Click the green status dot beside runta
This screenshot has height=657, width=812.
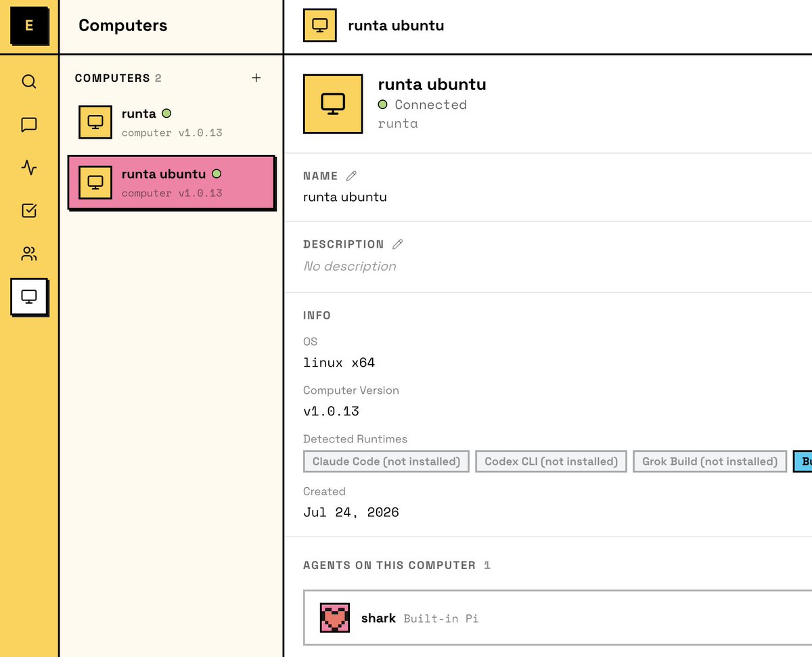click(166, 114)
